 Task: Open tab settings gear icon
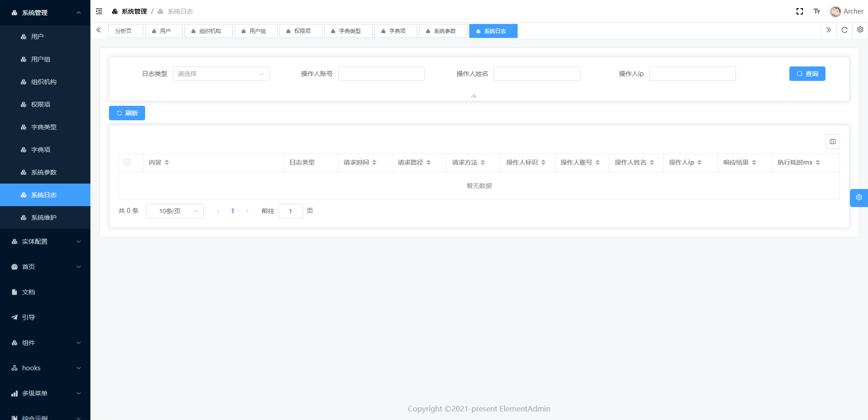(x=860, y=30)
